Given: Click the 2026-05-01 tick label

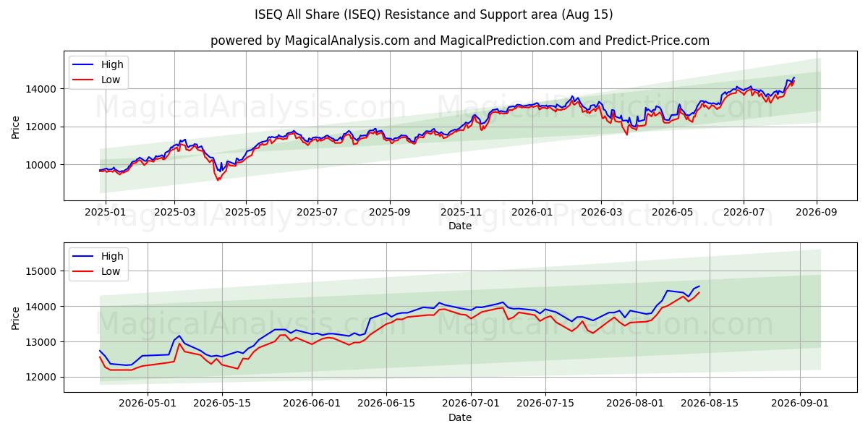Looking at the screenshot, I should pos(148,404).
